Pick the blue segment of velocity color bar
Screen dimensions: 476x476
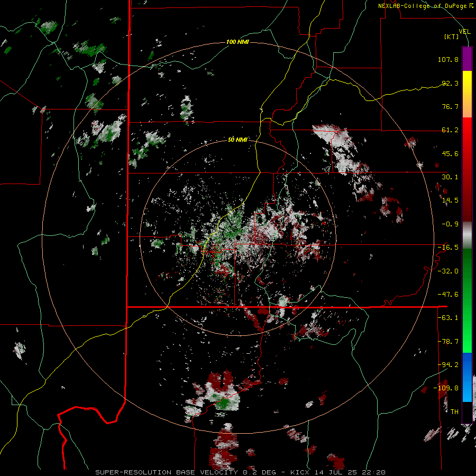pyautogui.click(x=467, y=377)
